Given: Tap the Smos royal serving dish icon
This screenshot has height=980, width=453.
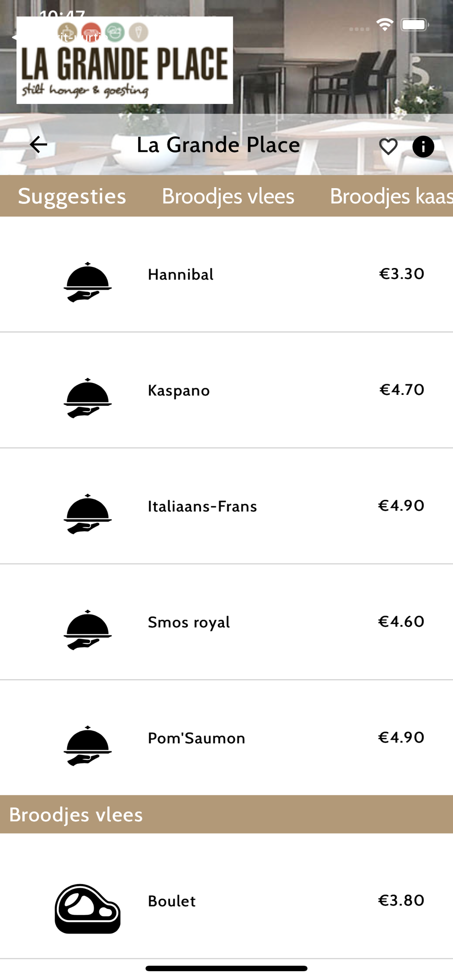Looking at the screenshot, I should click(x=88, y=630).
